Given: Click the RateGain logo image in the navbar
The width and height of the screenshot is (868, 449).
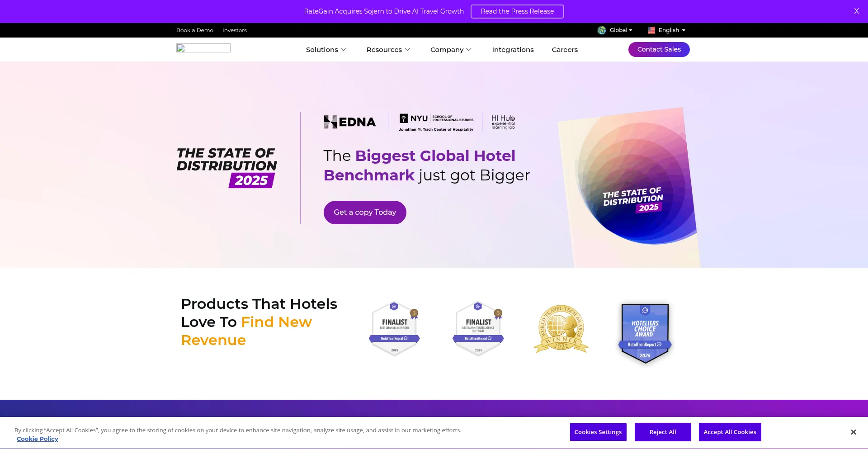Looking at the screenshot, I should pyautogui.click(x=203, y=48).
